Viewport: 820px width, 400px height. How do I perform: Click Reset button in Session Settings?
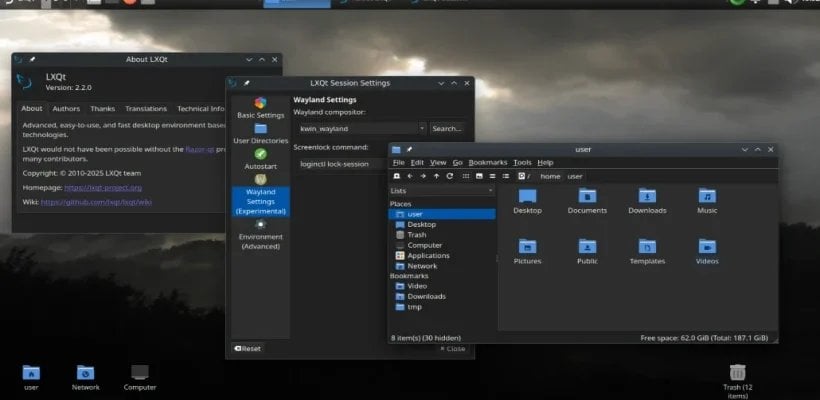[248, 348]
